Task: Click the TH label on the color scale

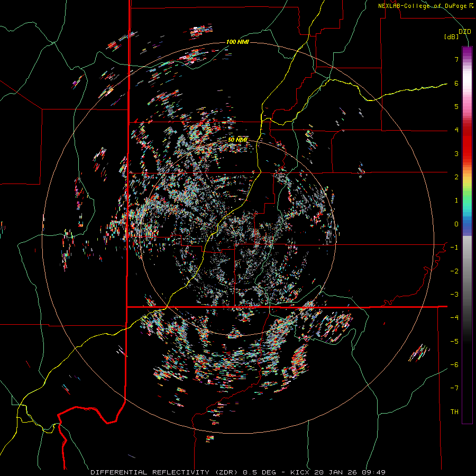Action: pyautogui.click(x=454, y=412)
